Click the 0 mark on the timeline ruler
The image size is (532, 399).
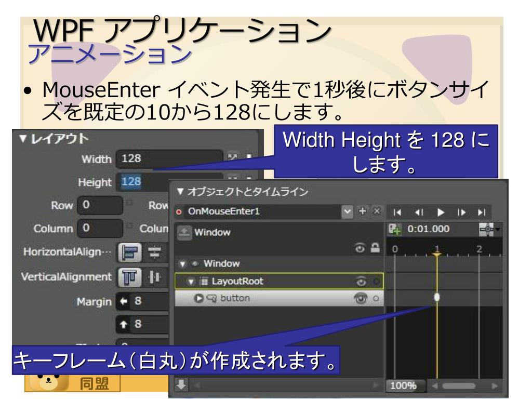pyautogui.click(x=395, y=249)
